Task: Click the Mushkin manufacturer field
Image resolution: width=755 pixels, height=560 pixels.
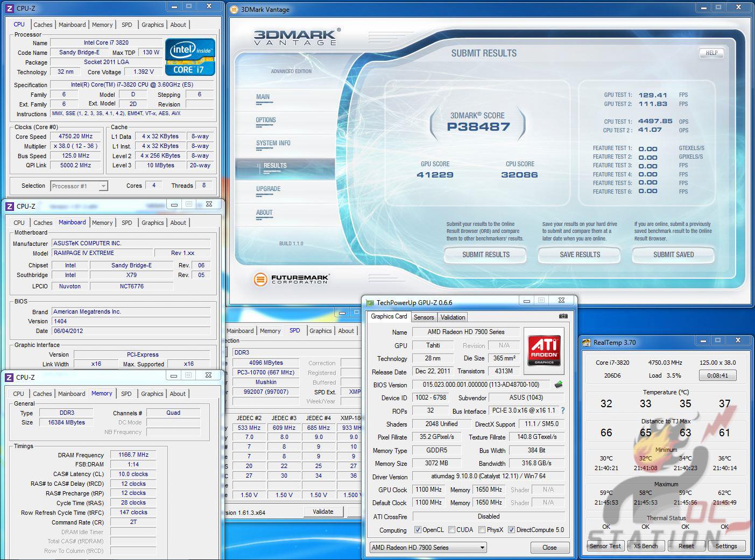Action: [x=266, y=382]
